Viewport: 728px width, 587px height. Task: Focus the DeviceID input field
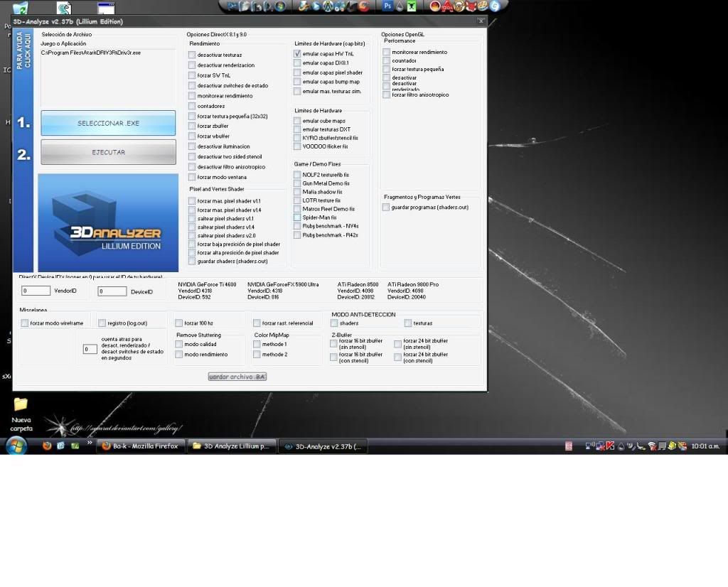(112, 291)
